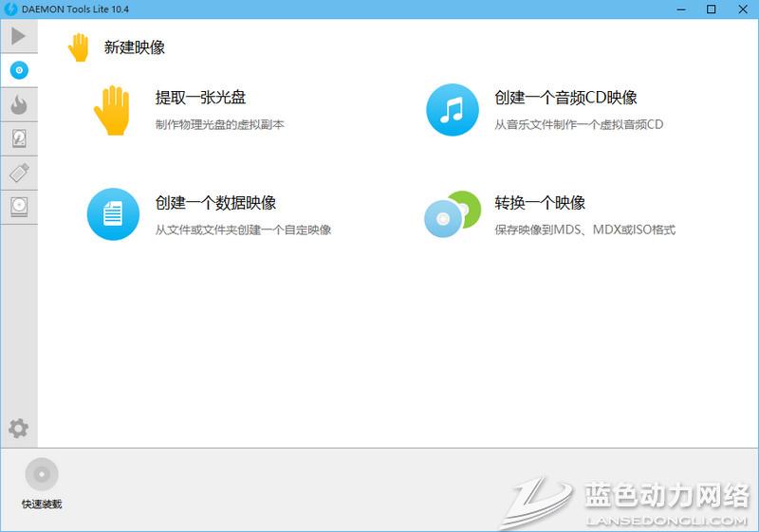This screenshot has width=759, height=532.
Task: Click the blue music note audio CD icon
Action: (x=452, y=110)
